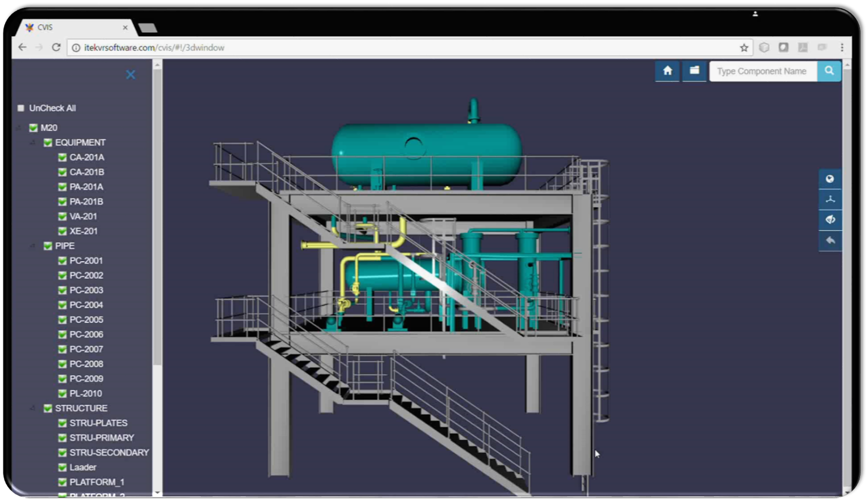Image resolution: width=868 pixels, height=501 pixels.
Task: Collapse the STRUCTURE tree node arrow
Action: pos(33,409)
